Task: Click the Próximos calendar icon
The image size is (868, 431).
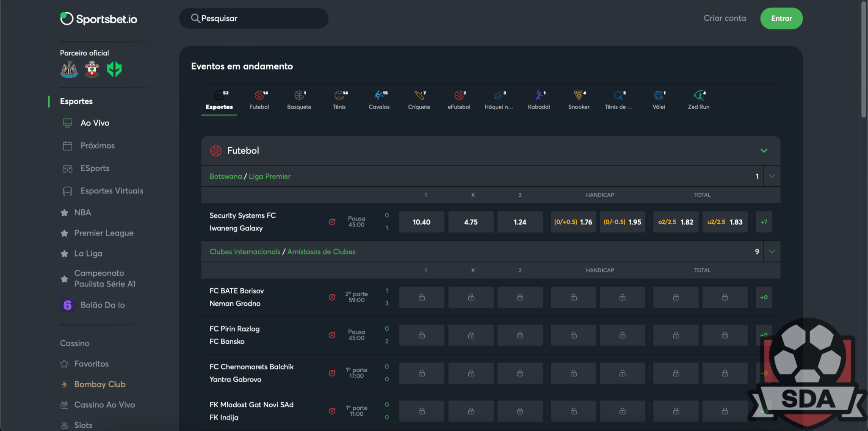Action: pyautogui.click(x=67, y=146)
